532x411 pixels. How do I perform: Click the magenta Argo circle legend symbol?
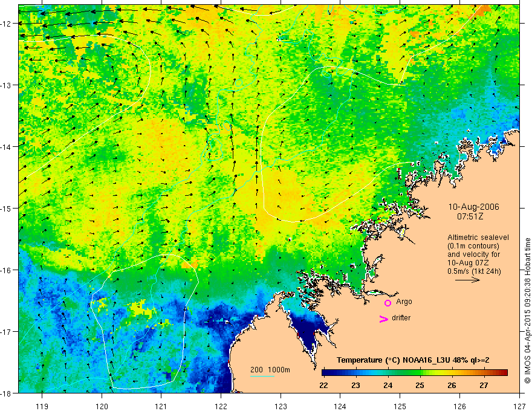388,302
